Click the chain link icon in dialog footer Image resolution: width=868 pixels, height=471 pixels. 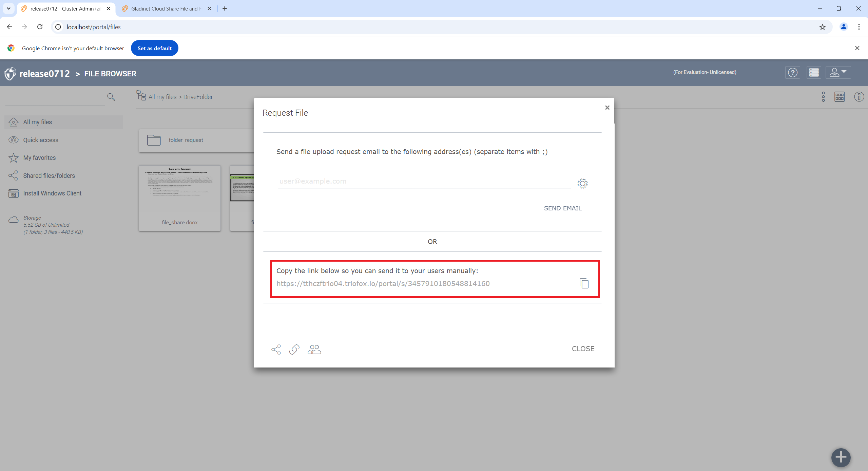pos(294,350)
